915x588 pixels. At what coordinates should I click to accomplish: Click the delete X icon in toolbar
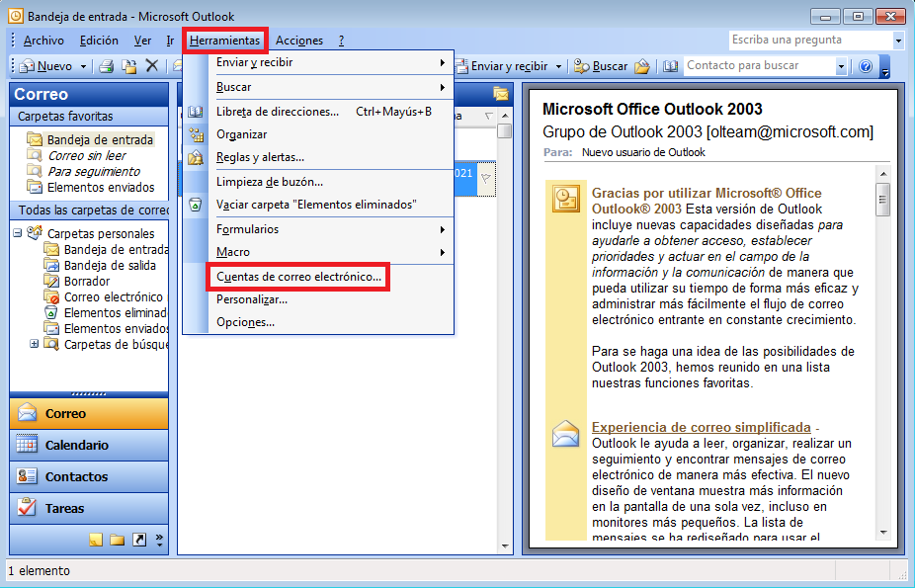152,66
